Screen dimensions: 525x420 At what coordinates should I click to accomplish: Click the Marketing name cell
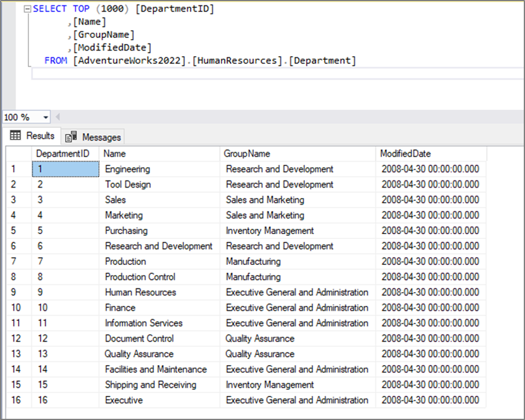click(x=159, y=215)
